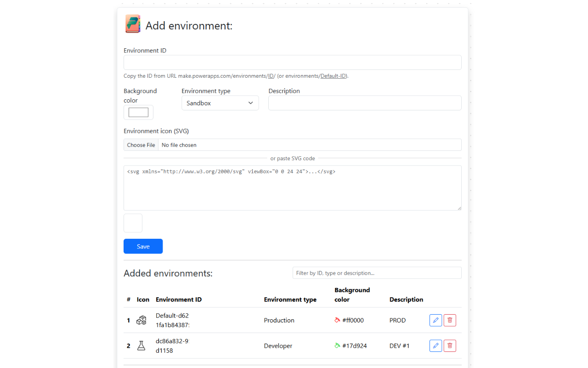Click the red paint bucket icon for #ff0000
This screenshot has height=368, width=588.
(x=337, y=320)
